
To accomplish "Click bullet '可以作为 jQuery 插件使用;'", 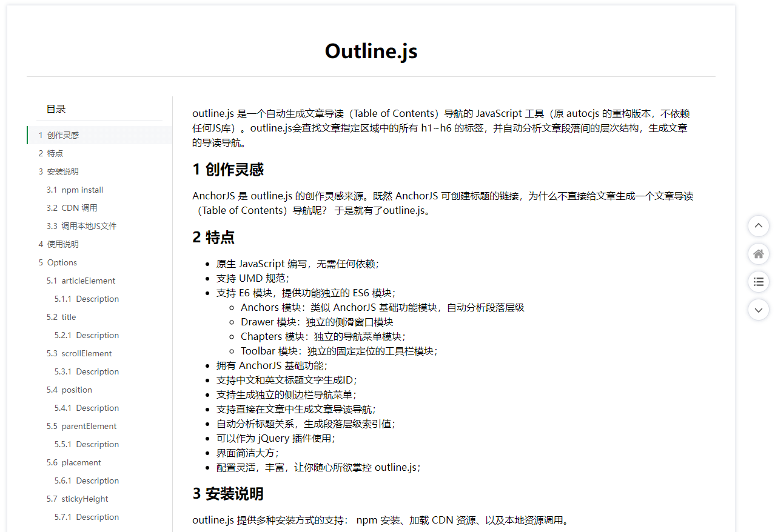I will click(x=276, y=438).
